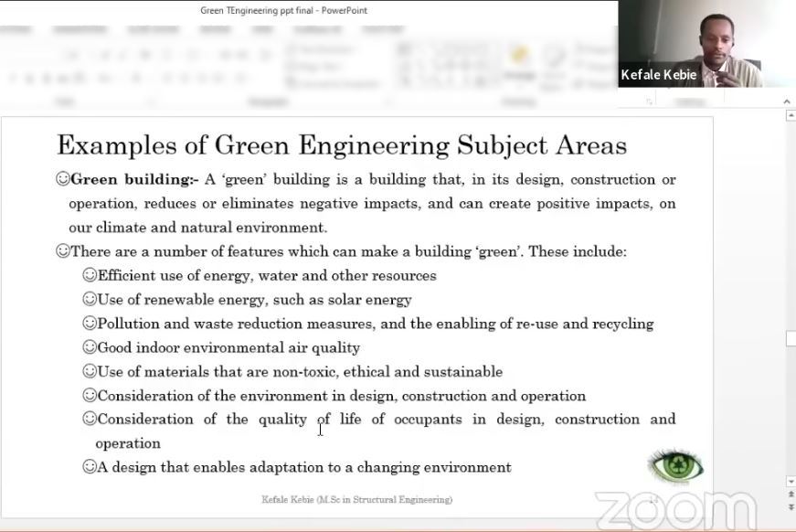
Task: Select the green recycling eye image
Action: point(675,465)
